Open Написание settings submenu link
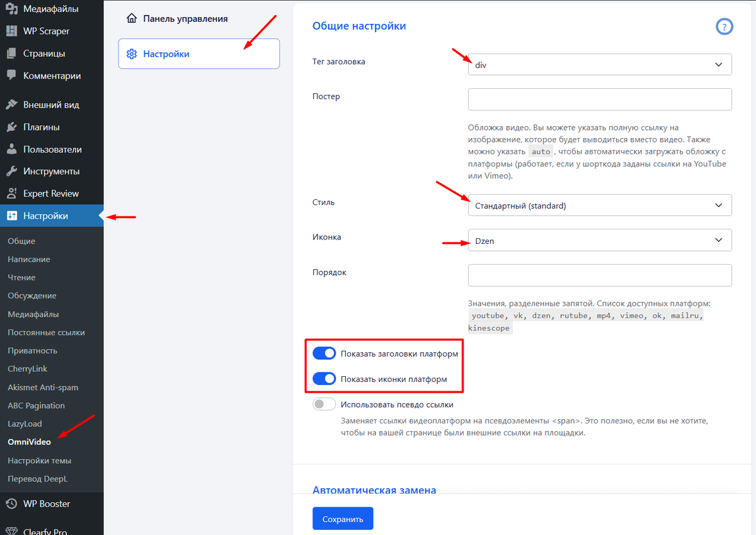 [29, 259]
